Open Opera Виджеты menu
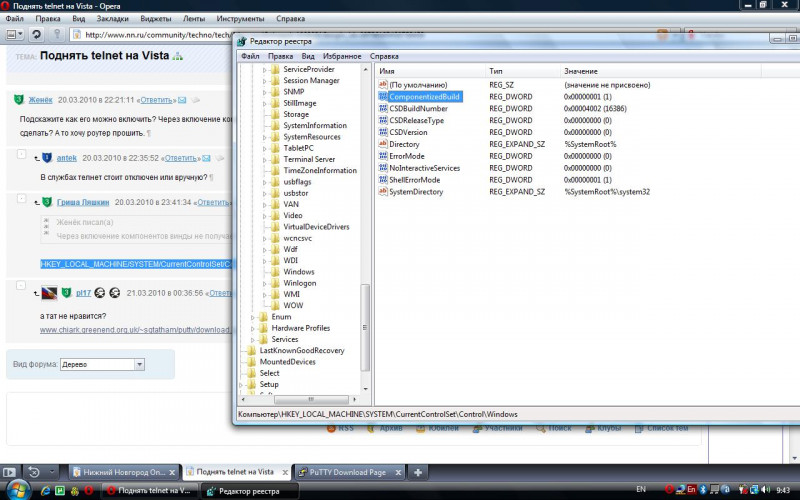Image resolution: width=800 pixels, height=500 pixels. coord(156,18)
